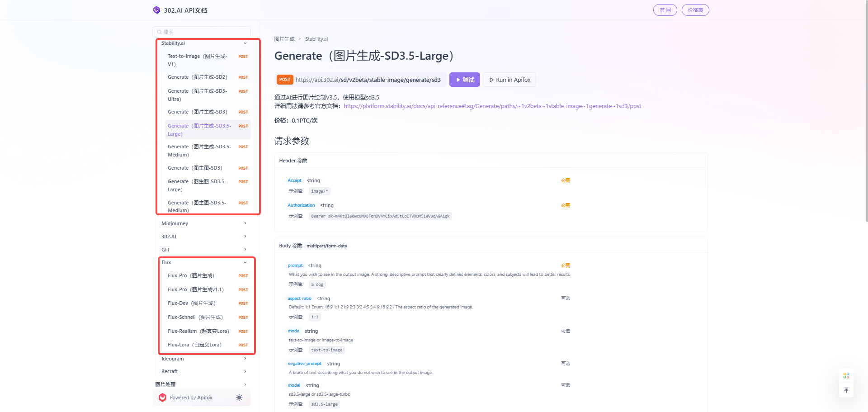
Task: Open the Stability official docs link
Action: pyautogui.click(x=492, y=106)
